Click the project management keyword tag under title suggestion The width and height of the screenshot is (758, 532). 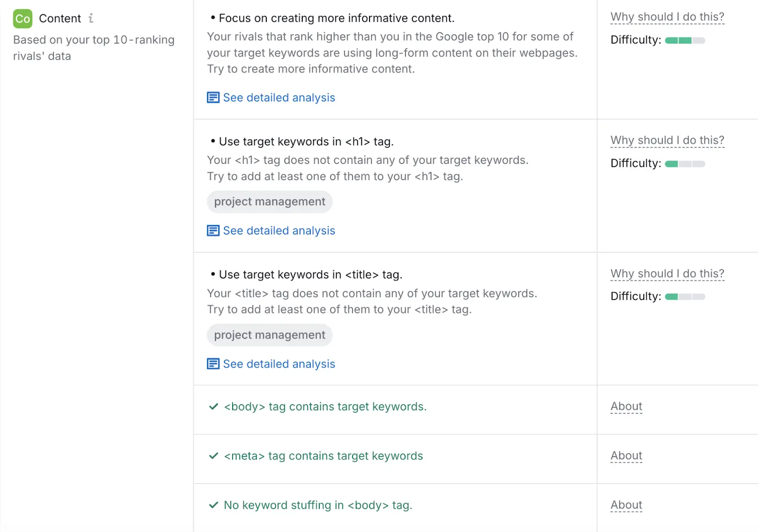click(x=269, y=335)
